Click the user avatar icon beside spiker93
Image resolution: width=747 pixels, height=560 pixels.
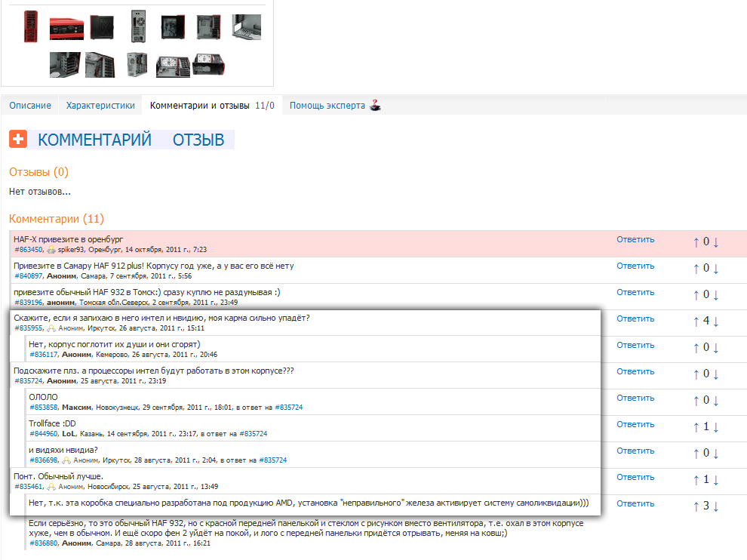(51, 250)
